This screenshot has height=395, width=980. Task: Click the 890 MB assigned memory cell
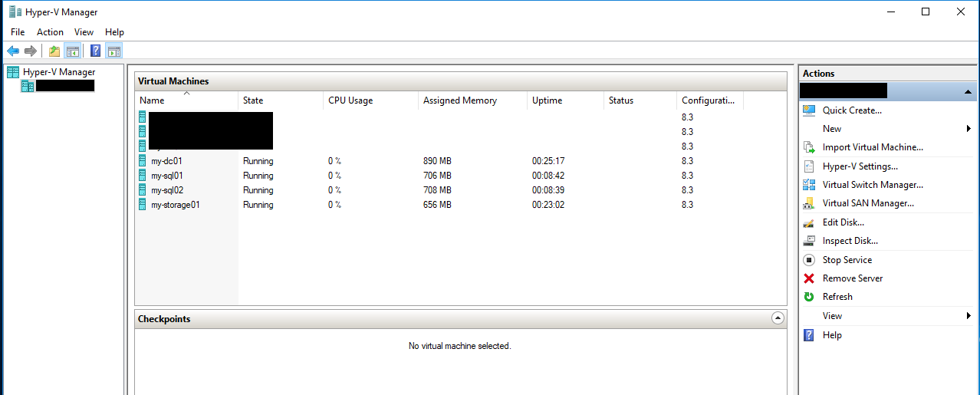coord(437,161)
